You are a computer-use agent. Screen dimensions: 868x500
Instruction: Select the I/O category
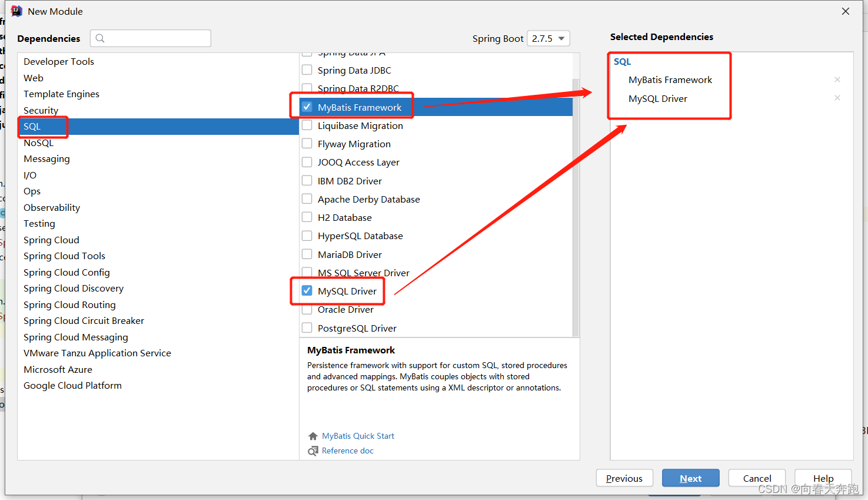pos(158,175)
